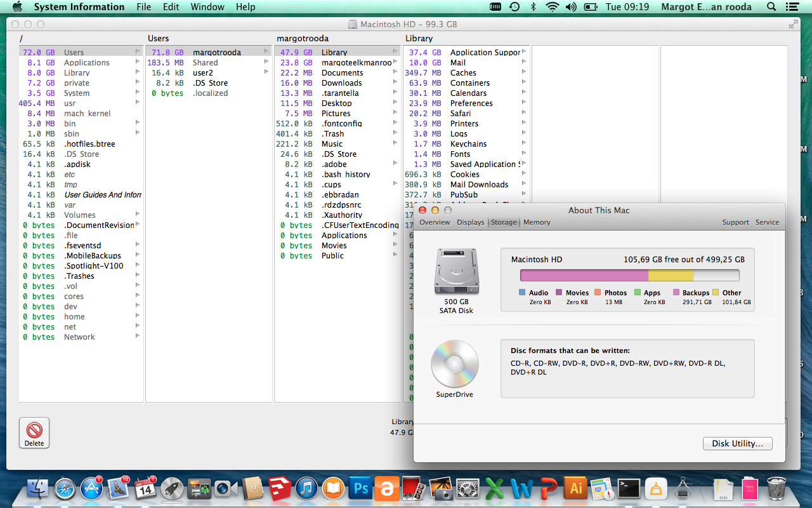This screenshot has height=508, width=812.
Task: Open the Apple menu
Action: pyautogui.click(x=17, y=7)
